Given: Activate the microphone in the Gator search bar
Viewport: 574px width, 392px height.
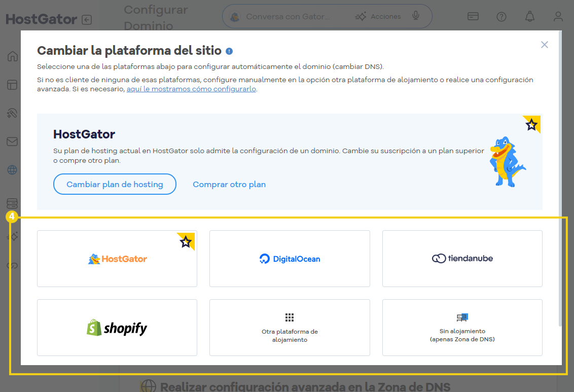Looking at the screenshot, I should 416,16.
